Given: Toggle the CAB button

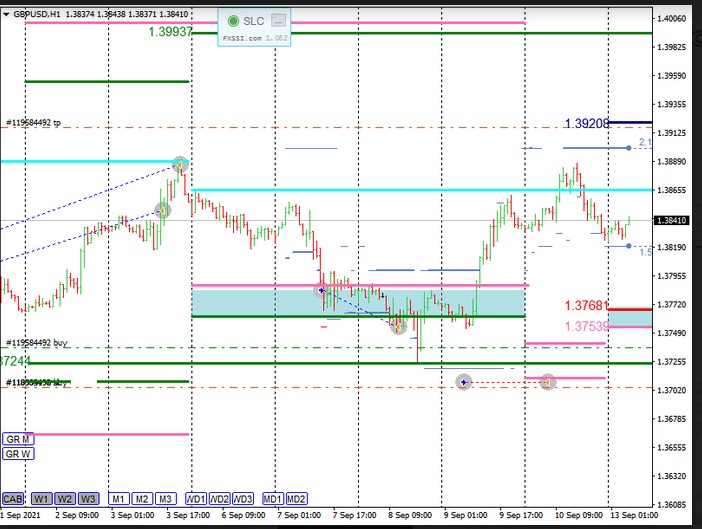Looking at the screenshot, I should pyautogui.click(x=12, y=498).
